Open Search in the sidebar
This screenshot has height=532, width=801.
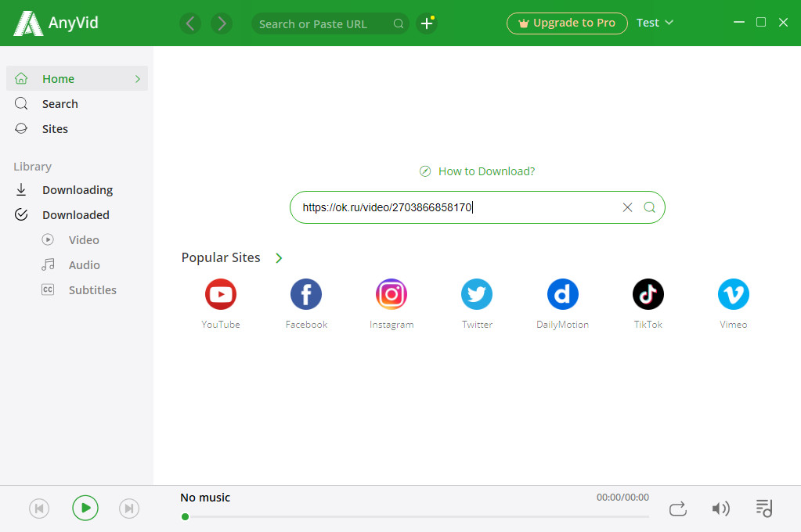tap(78, 103)
